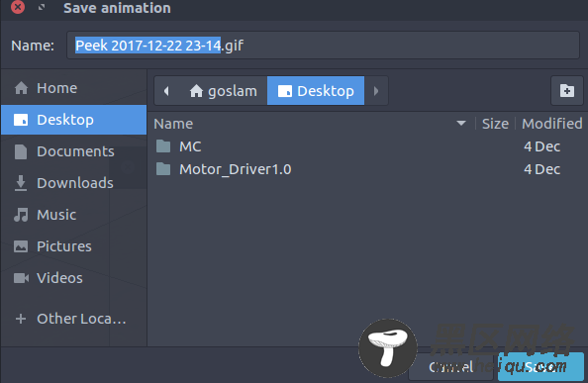Select Music in the sidebar
The width and height of the screenshot is (588, 383).
pyautogui.click(x=73, y=215)
